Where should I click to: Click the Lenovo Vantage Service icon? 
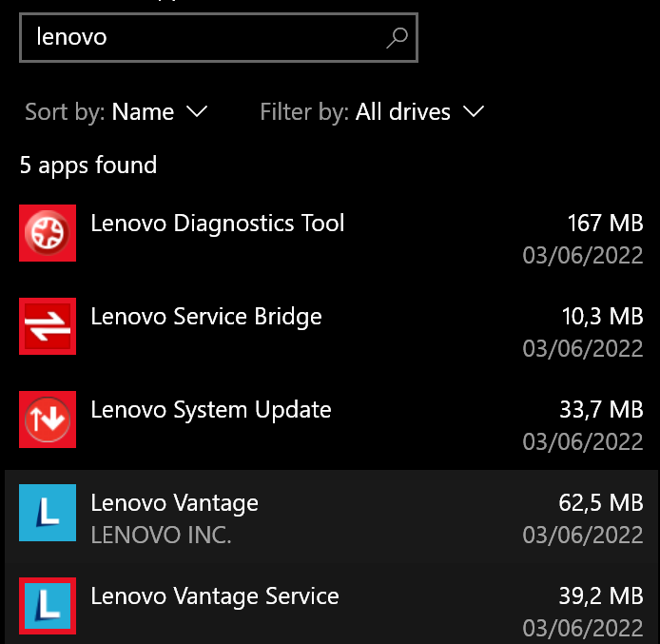coord(48,606)
